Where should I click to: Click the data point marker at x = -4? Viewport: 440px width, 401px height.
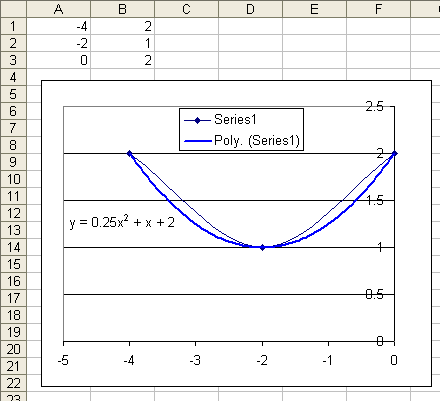pos(130,153)
